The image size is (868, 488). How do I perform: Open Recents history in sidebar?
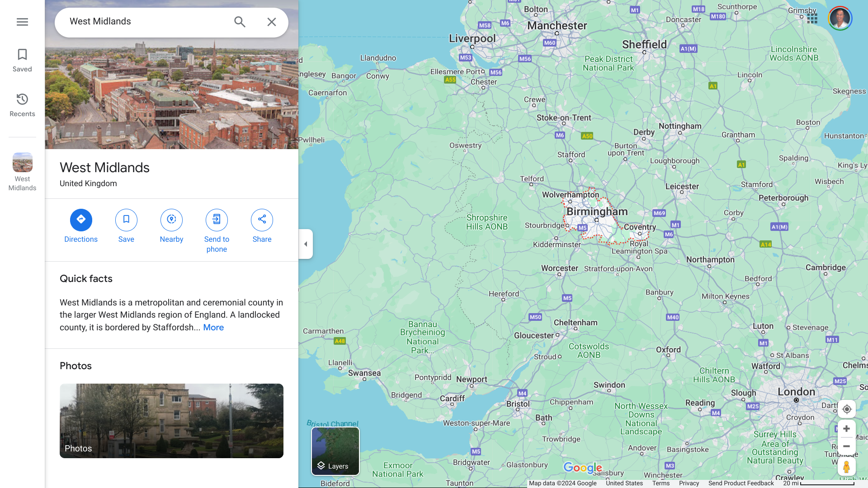click(22, 105)
